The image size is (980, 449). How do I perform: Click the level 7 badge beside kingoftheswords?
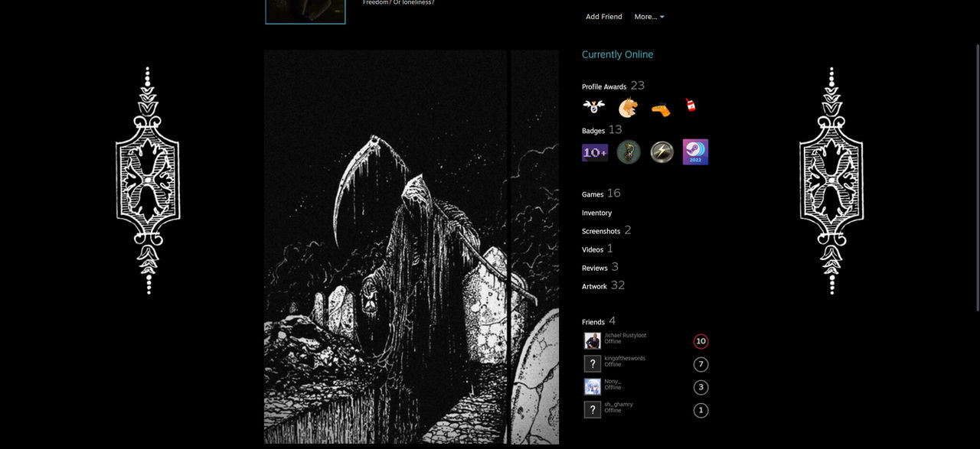701,364
